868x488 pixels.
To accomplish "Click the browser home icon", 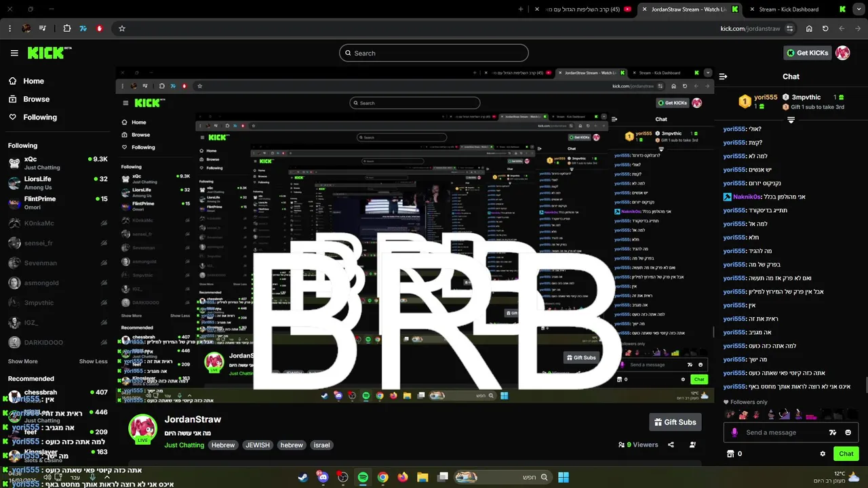I will coord(809,28).
